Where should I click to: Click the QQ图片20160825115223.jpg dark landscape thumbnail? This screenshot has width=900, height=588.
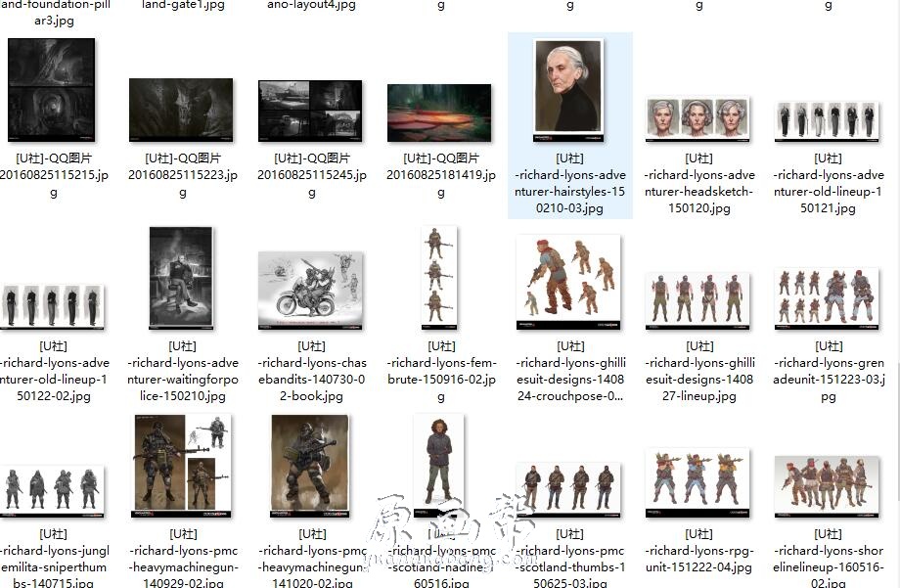[x=181, y=111]
